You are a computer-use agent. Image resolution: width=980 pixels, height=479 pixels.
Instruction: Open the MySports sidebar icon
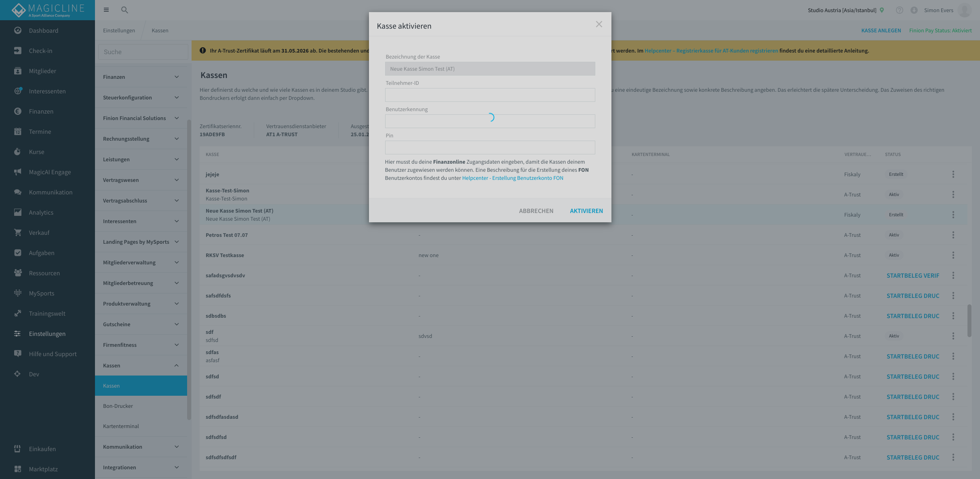point(17,293)
